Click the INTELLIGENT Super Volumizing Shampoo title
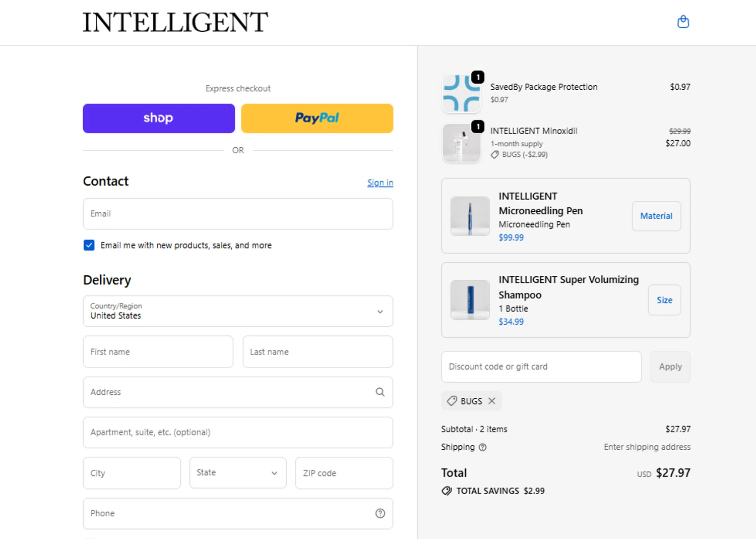756x539 pixels. pyautogui.click(x=569, y=287)
